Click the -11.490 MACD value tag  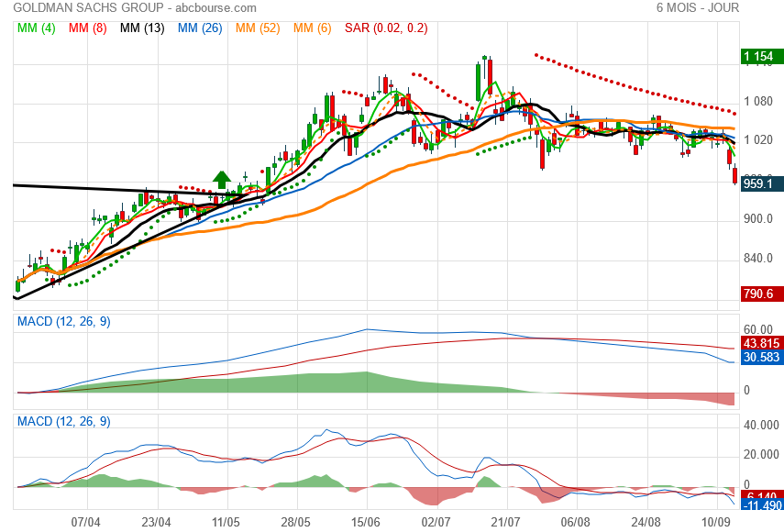point(761,505)
